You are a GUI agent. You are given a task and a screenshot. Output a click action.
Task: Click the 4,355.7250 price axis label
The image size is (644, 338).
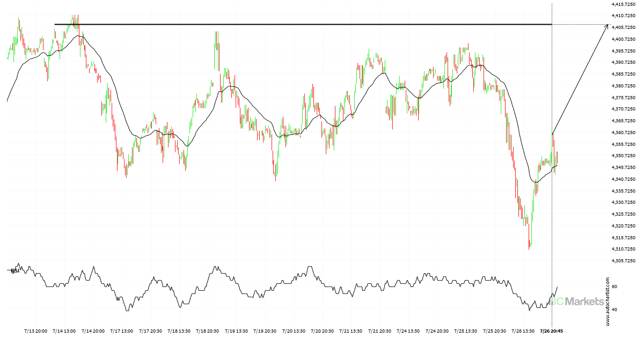(x=624, y=144)
